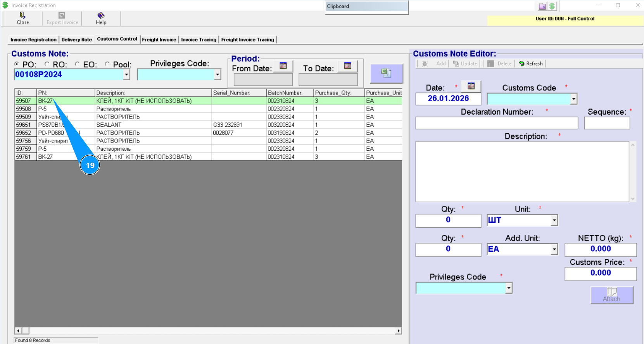Select the Customs Control tab

pyautogui.click(x=117, y=39)
